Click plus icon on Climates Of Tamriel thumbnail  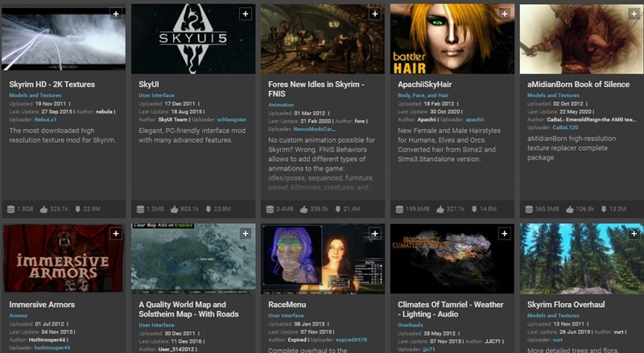coord(505,234)
